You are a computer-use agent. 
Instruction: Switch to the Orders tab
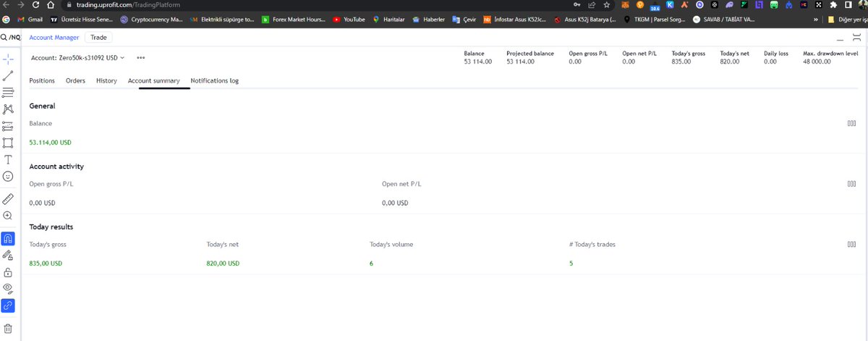click(x=75, y=81)
